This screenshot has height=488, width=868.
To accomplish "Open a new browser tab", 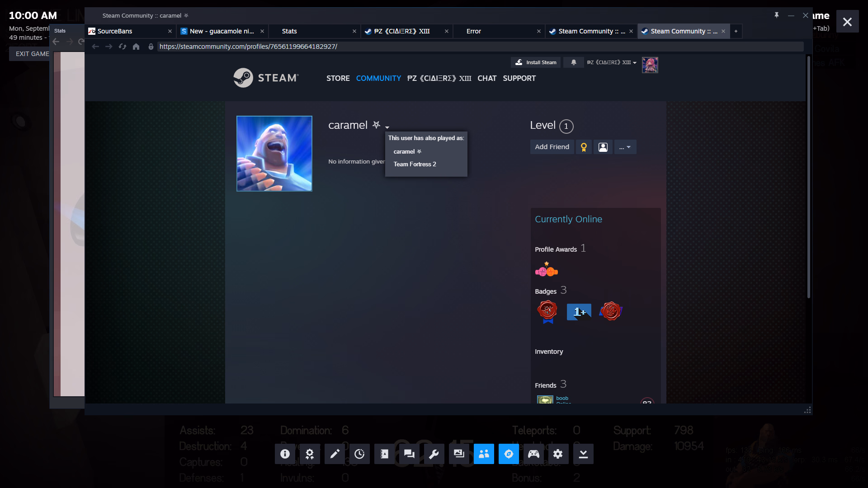I will click(x=736, y=31).
